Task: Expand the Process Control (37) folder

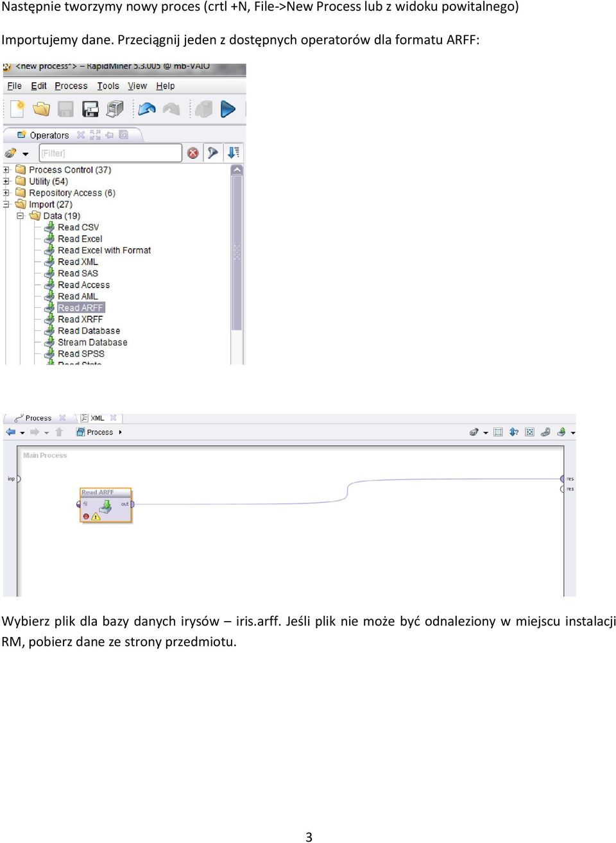Action: click(6, 170)
